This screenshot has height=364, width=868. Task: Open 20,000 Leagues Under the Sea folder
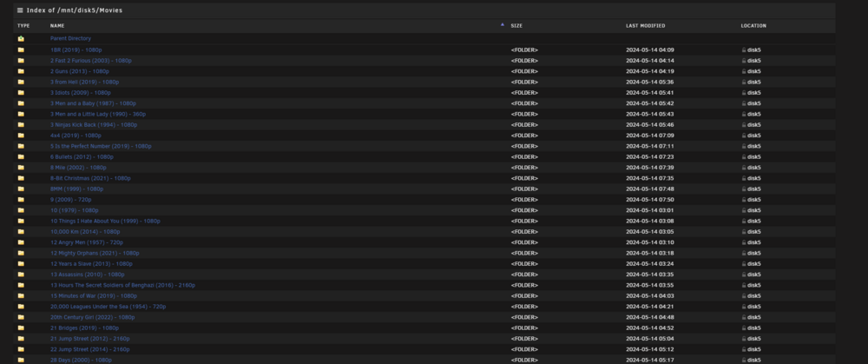(x=108, y=307)
